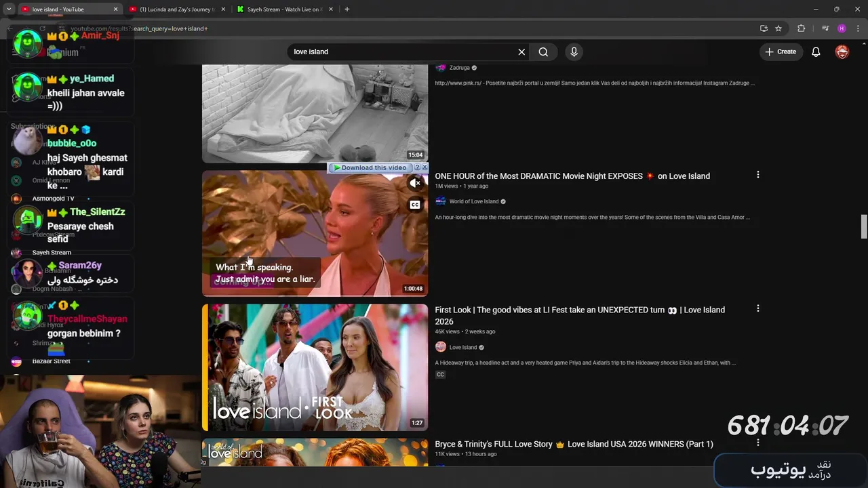Image resolution: width=868 pixels, height=488 pixels.
Task: Open the YouTube account avatar menu
Action: point(842,52)
